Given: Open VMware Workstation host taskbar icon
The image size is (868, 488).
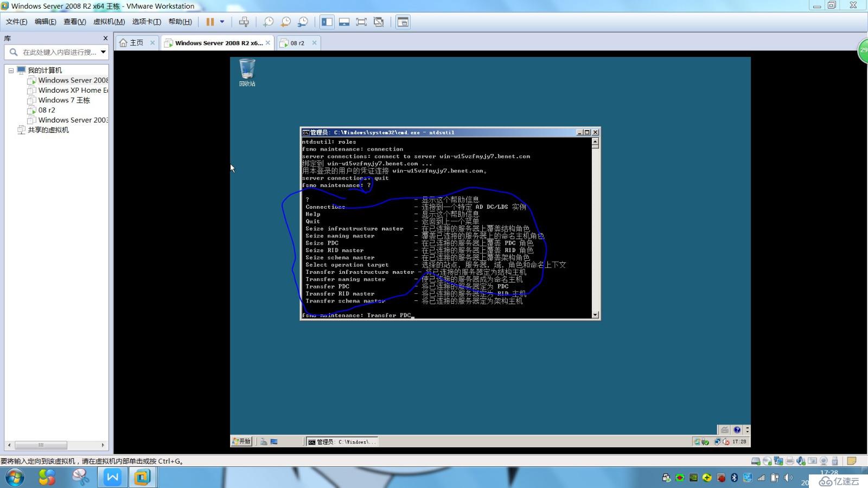Looking at the screenshot, I should pos(143,478).
